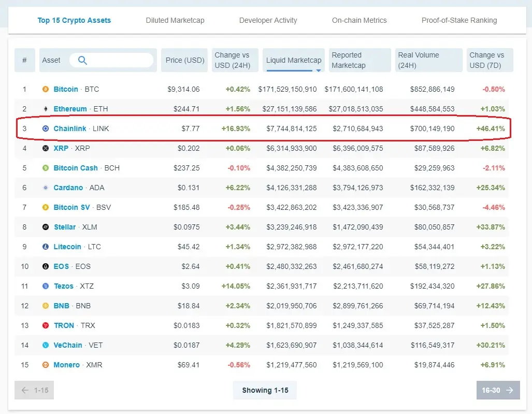Sort by the # rank column header

coord(24,60)
